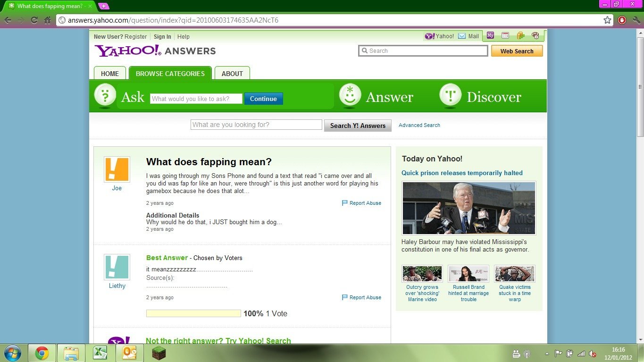Click the Ask question-mark face icon
This screenshot has width=644, height=362.
tap(105, 95)
